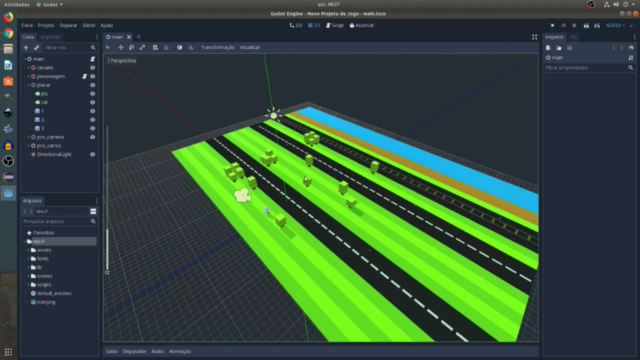Click the Lock selected object icon

(x=166, y=47)
